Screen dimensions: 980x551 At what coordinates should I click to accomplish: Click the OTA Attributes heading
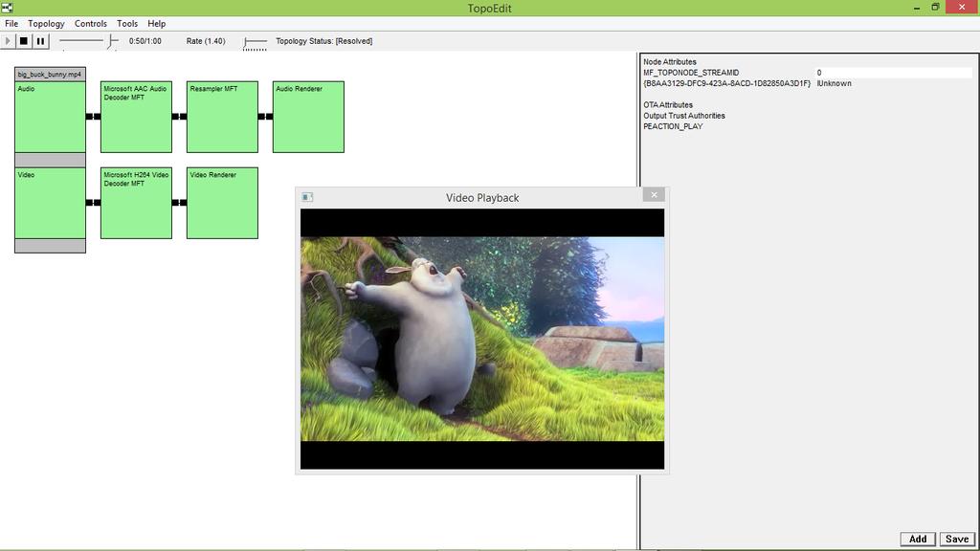coord(667,105)
